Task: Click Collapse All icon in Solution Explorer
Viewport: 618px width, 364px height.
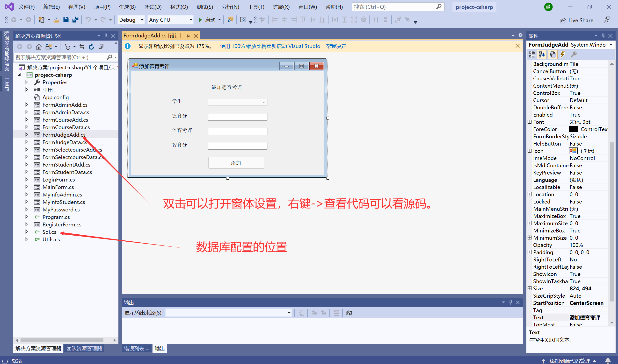Action: (101, 47)
